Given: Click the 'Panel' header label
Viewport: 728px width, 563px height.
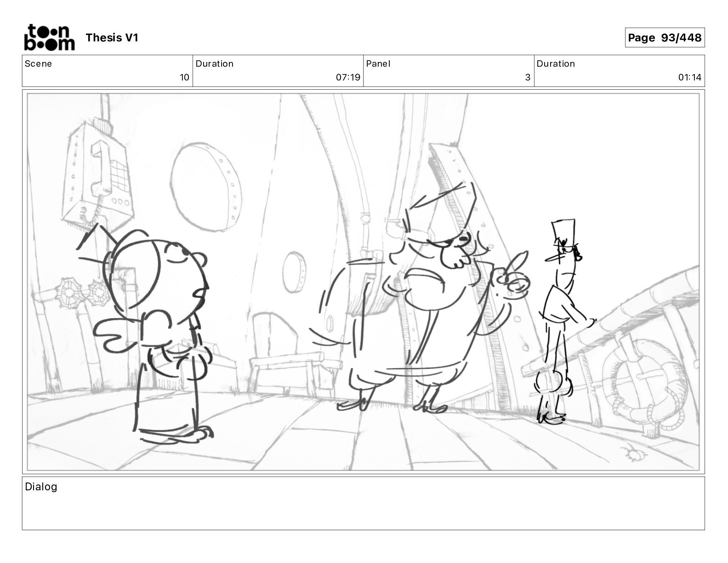Looking at the screenshot, I should point(378,64).
